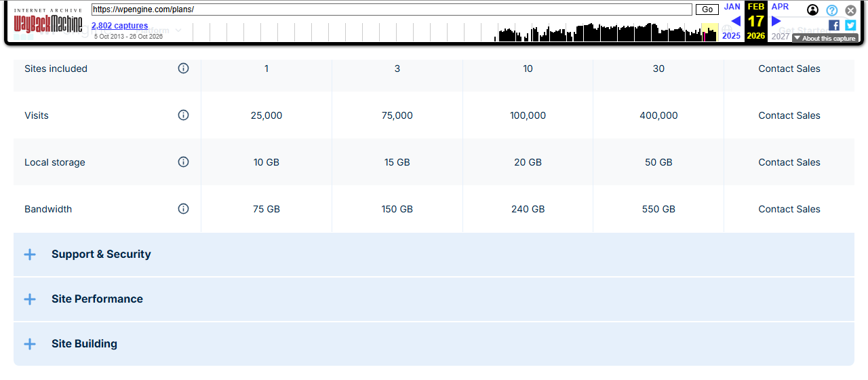
Task: Jump to APR capture month
Action: pyautogui.click(x=780, y=7)
